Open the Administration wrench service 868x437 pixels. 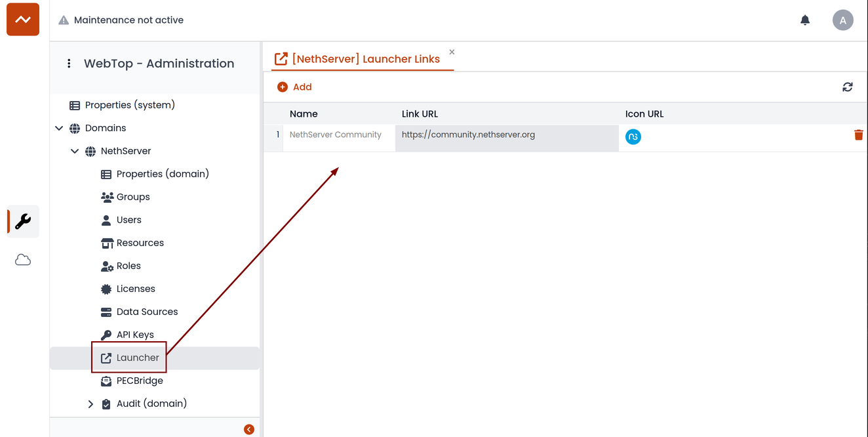pyautogui.click(x=23, y=222)
